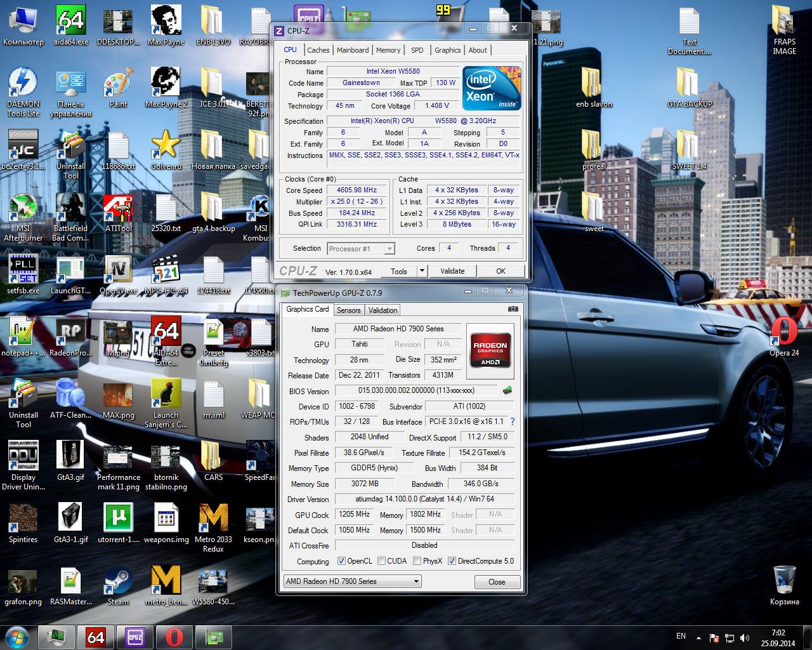Screen dimensions: 812x650
Task: Open the Recycle Bin icon
Action: [x=784, y=580]
